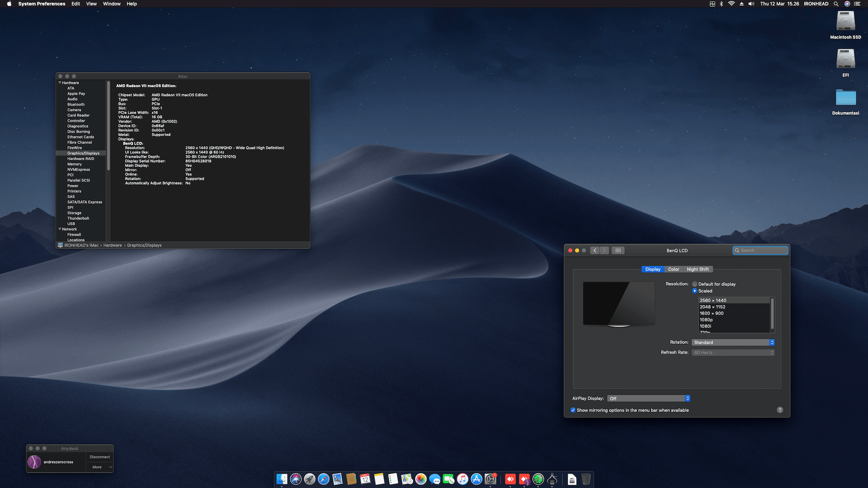Go back in System Preferences
The height and width of the screenshot is (488, 868).
pyautogui.click(x=595, y=250)
